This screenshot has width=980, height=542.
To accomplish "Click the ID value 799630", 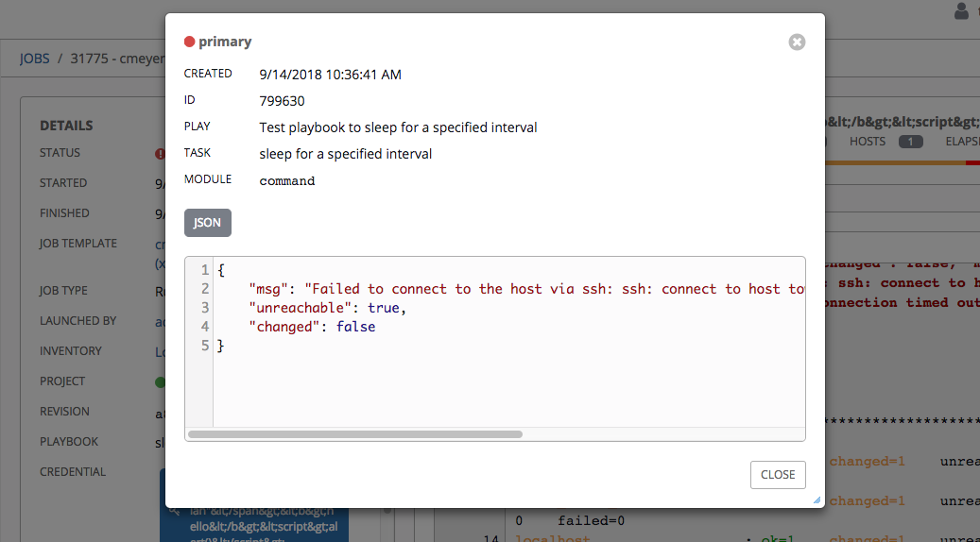I will (282, 101).
